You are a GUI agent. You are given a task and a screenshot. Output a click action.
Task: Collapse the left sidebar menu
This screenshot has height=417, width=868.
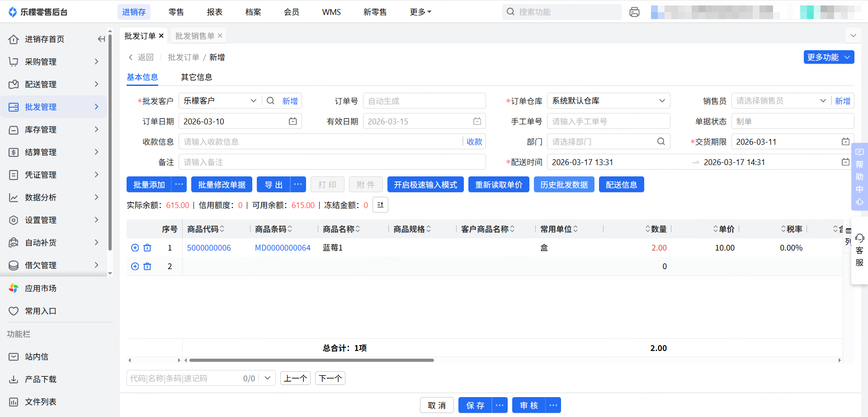pyautogui.click(x=101, y=39)
